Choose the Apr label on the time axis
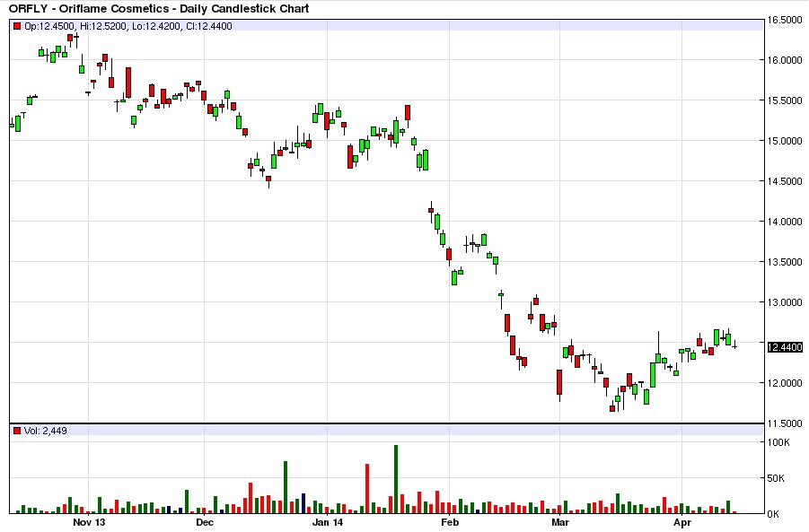Screen dimensions: 809x532 click(683, 521)
